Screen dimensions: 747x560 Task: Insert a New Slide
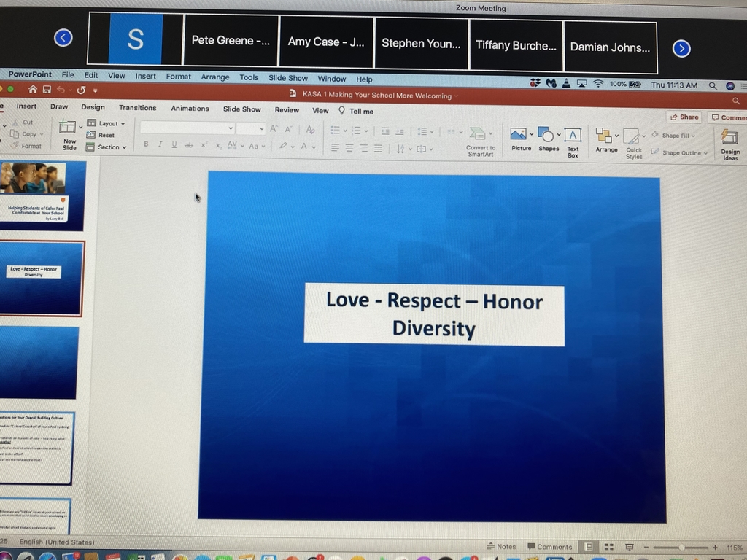click(68, 135)
